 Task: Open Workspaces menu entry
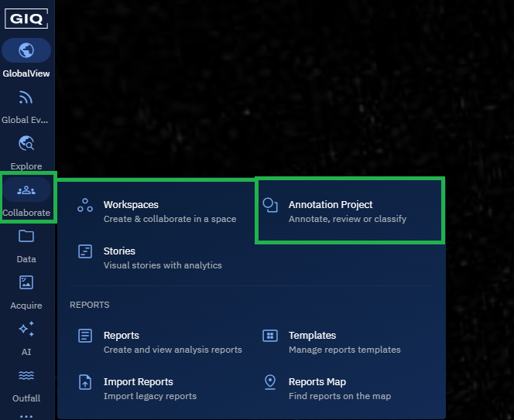(131, 205)
